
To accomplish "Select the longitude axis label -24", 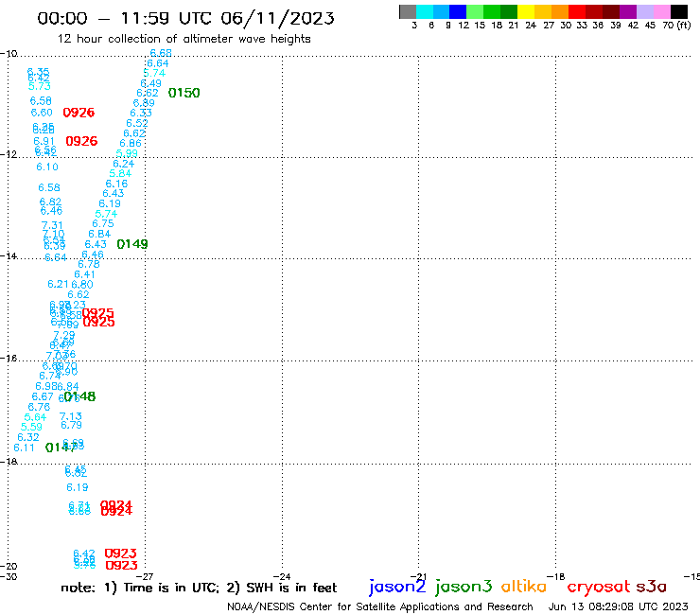I will coord(282,576).
